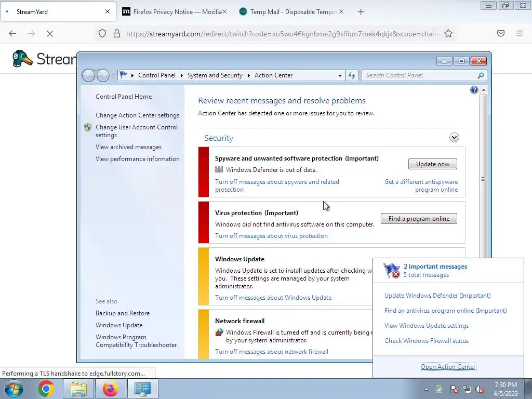Click Check Windows Firewall status

point(426,341)
